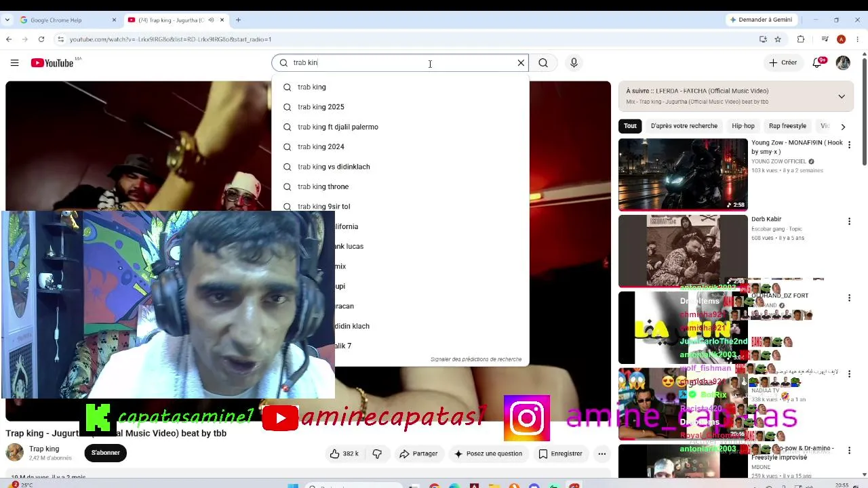This screenshot has height=488, width=868.
Task: Select the 'trab king 2025' suggestion
Action: [x=400, y=107]
